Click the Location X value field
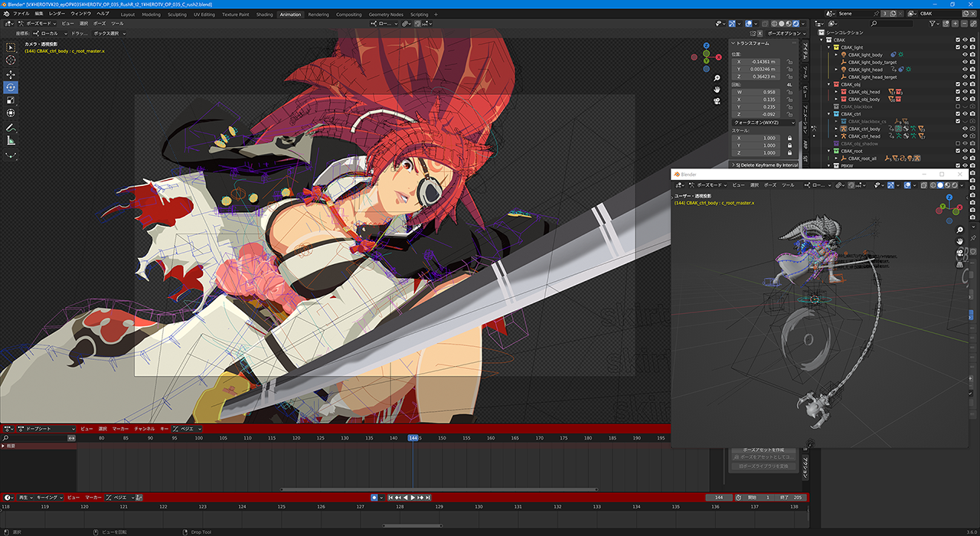 click(757, 61)
